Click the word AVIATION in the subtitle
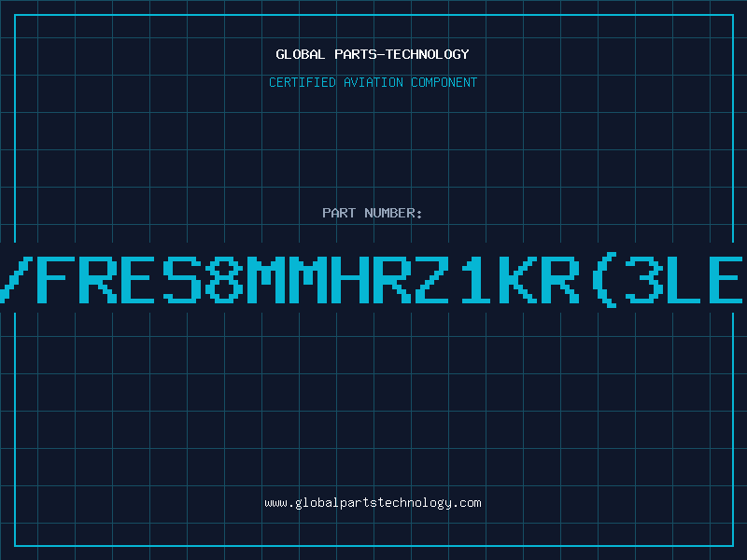This screenshot has height=560, width=747. (x=373, y=82)
